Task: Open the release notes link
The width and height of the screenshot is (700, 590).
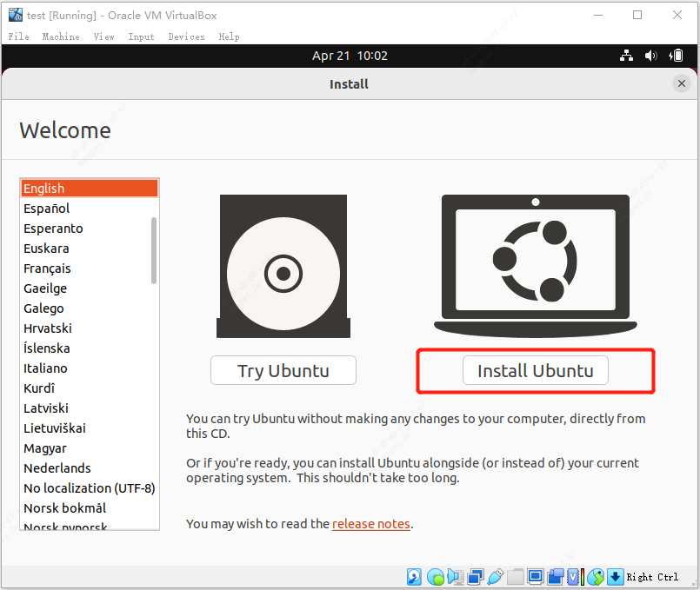Action: pyautogui.click(x=371, y=524)
